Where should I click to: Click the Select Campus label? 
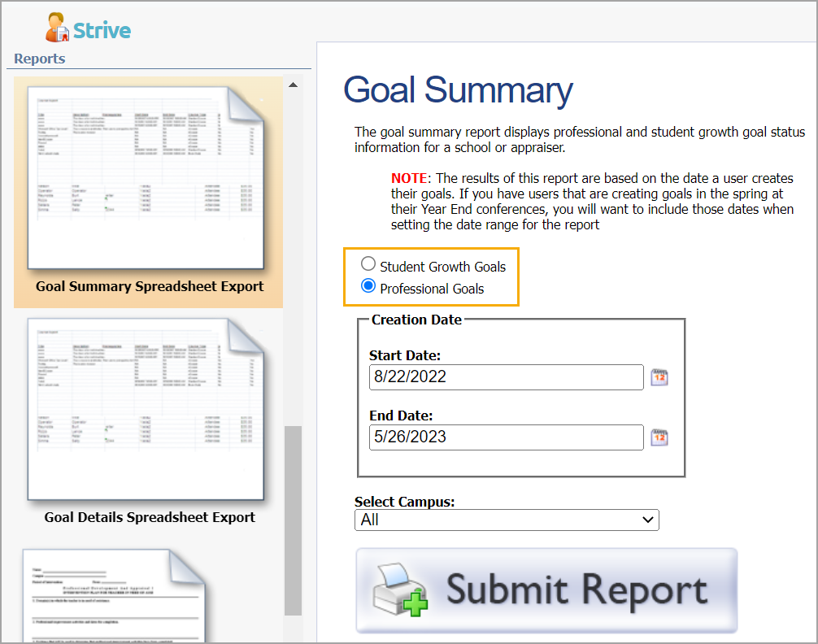pos(404,502)
